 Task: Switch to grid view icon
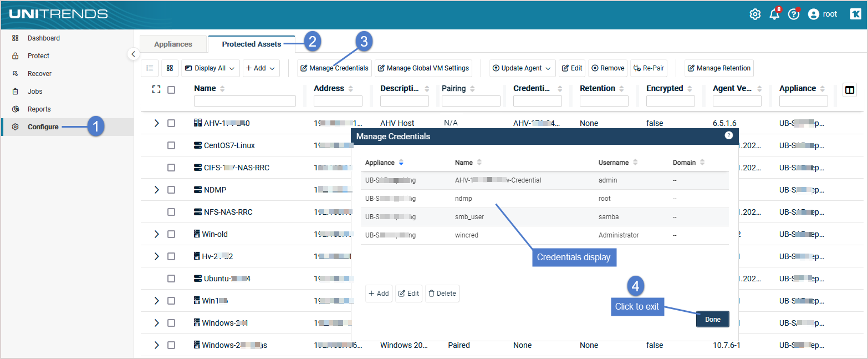(170, 68)
